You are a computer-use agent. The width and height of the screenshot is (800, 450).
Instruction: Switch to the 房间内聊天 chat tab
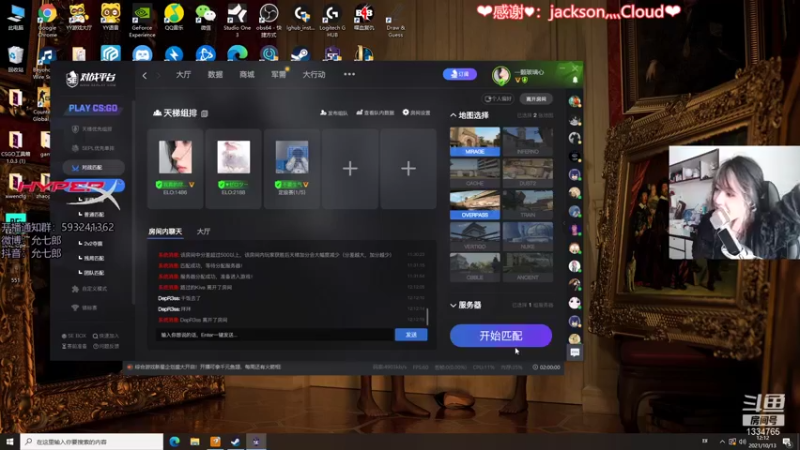click(x=165, y=232)
